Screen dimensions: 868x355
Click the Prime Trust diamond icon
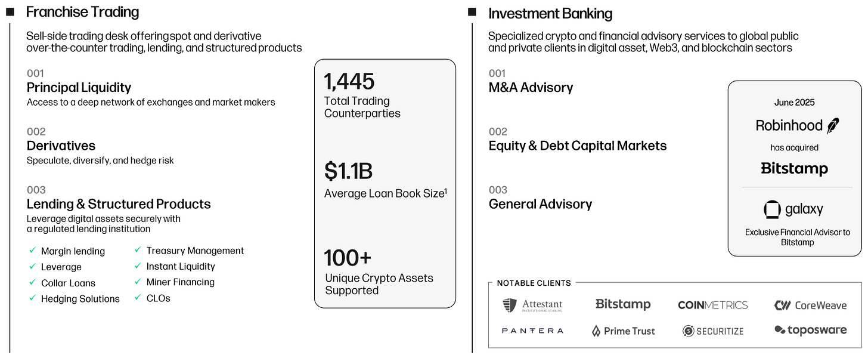[x=596, y=331]
